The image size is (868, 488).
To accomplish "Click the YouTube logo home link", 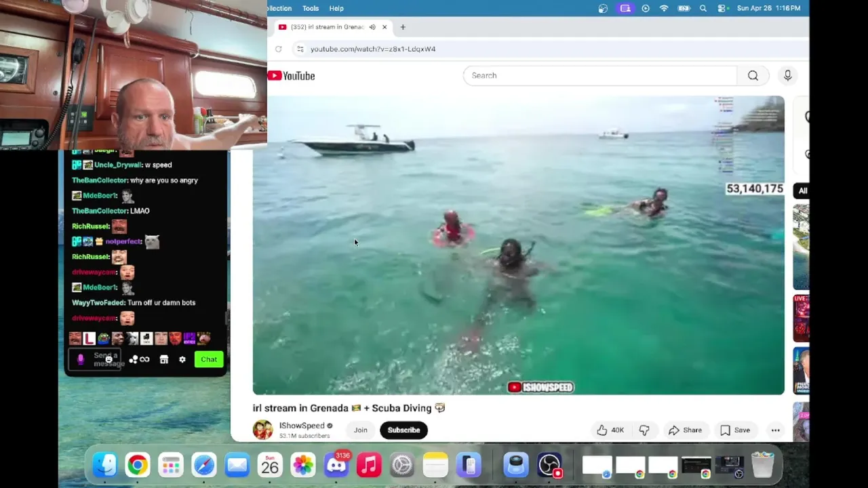I will click(291, 76).
